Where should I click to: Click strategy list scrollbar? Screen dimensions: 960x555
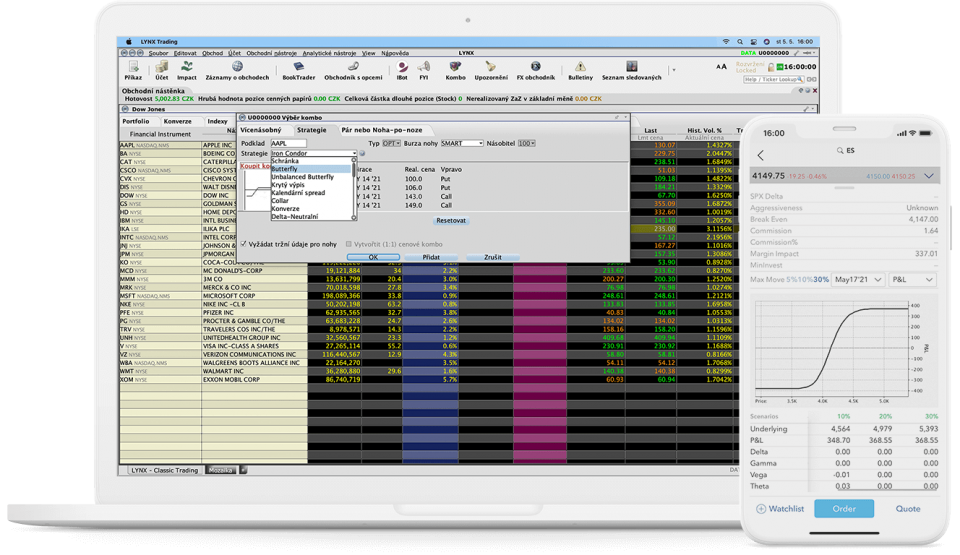[354, 189]
